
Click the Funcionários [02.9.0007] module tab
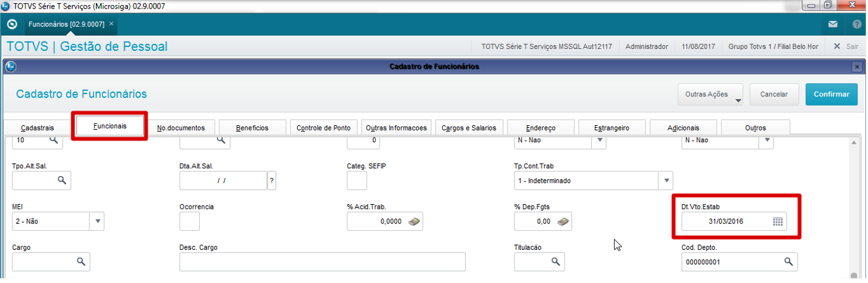click(66, 23)
